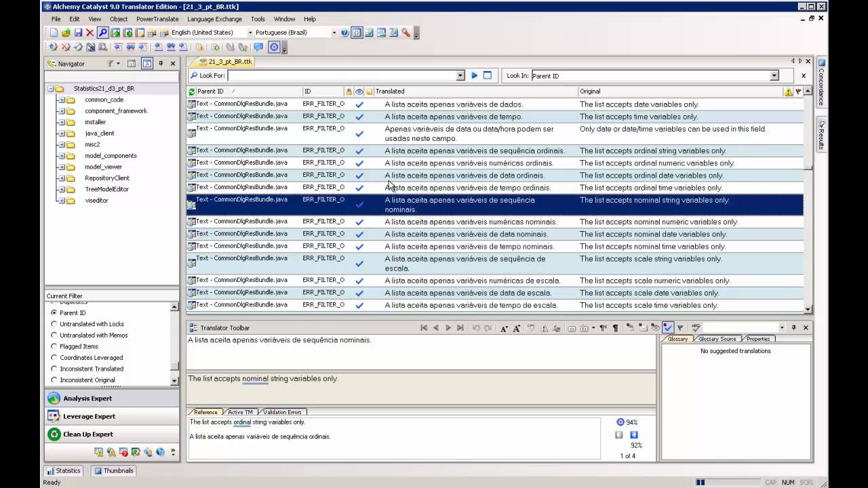Click the Go to last string icon
868x488 pixels.
click(460, 328)
